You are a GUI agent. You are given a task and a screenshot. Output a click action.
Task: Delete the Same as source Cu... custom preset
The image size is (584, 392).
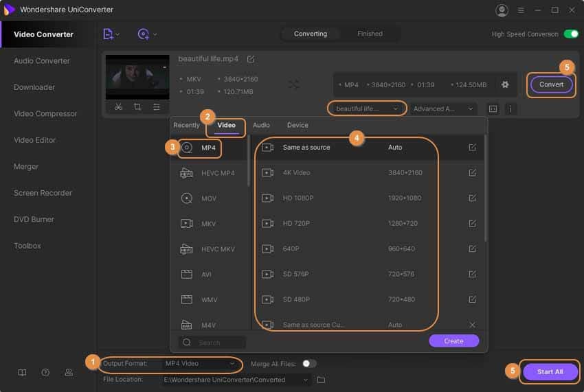(472, 325)
